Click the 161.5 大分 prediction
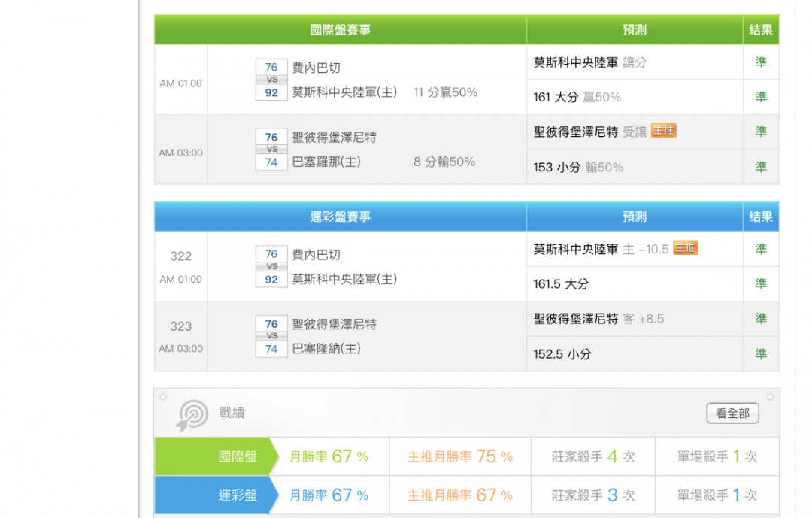The height and width of the screenshot is (518, 812). pyautogui.click(x=561, y=284)
